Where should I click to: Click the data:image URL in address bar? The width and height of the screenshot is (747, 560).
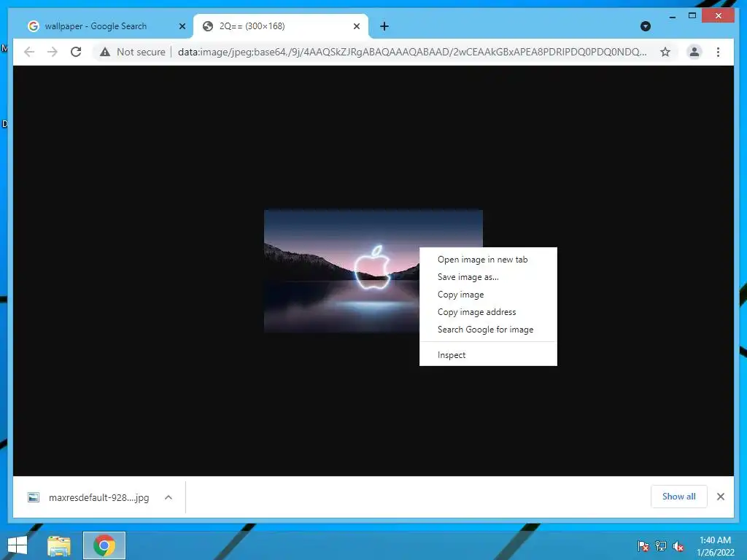(412, 52)
